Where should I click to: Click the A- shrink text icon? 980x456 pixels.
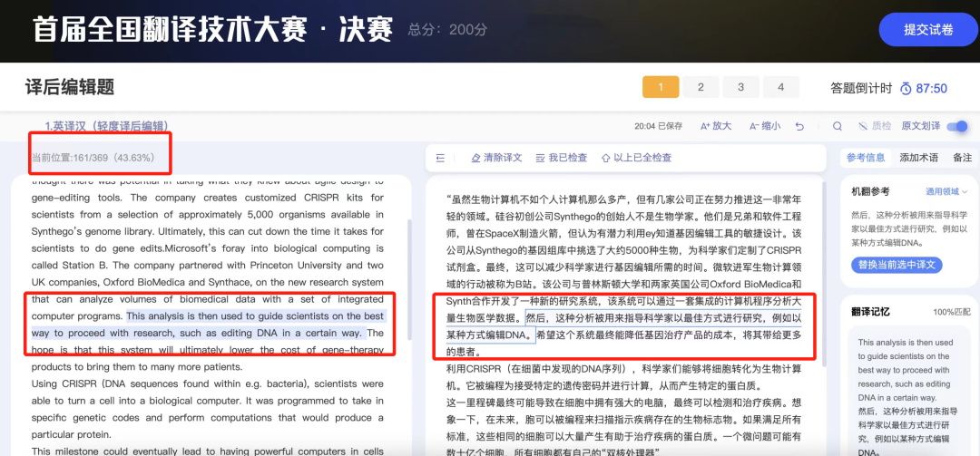[754, 127]
